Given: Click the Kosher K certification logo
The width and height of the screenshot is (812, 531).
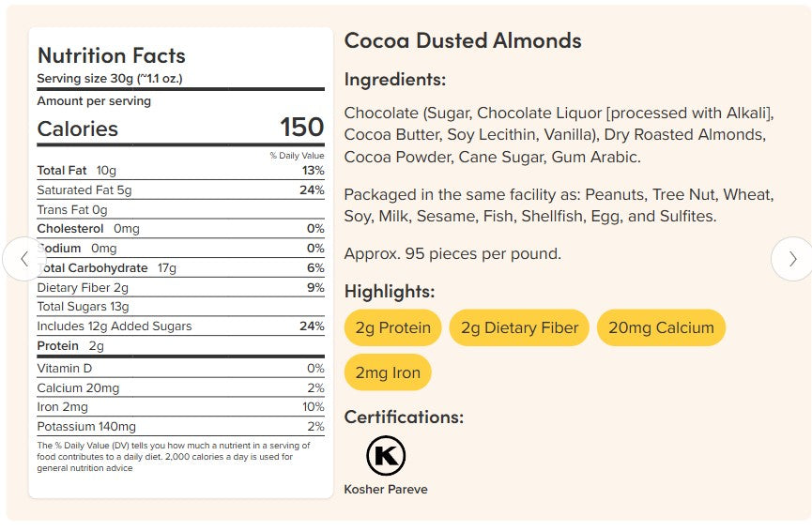Looking at the screenshot, I should (x=386, y=455).
